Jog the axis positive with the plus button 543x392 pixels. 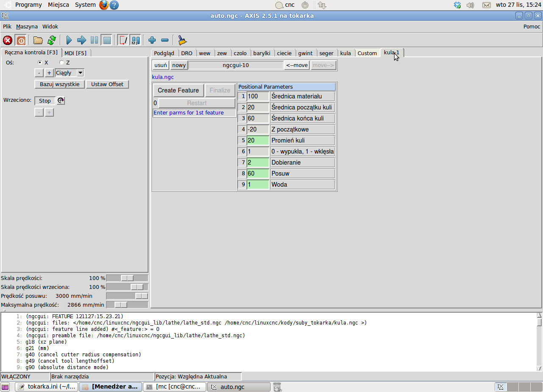(x=49, y=73)
